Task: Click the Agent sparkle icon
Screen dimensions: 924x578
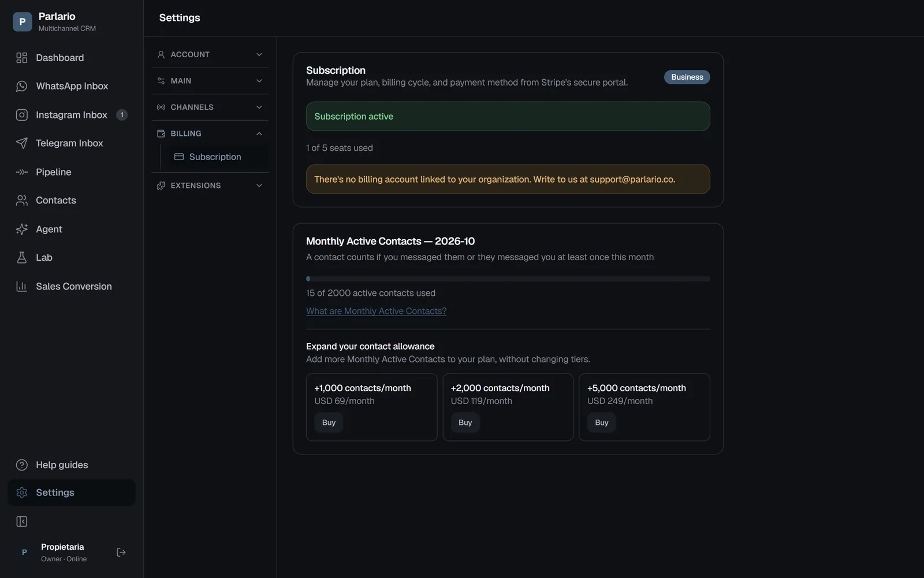Action: point(22,229)
